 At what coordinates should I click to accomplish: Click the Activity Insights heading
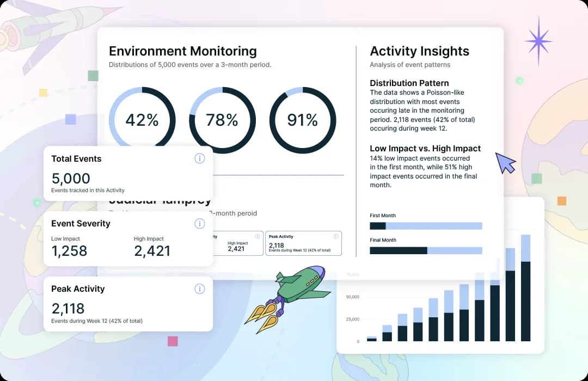[x=419, y=51]
